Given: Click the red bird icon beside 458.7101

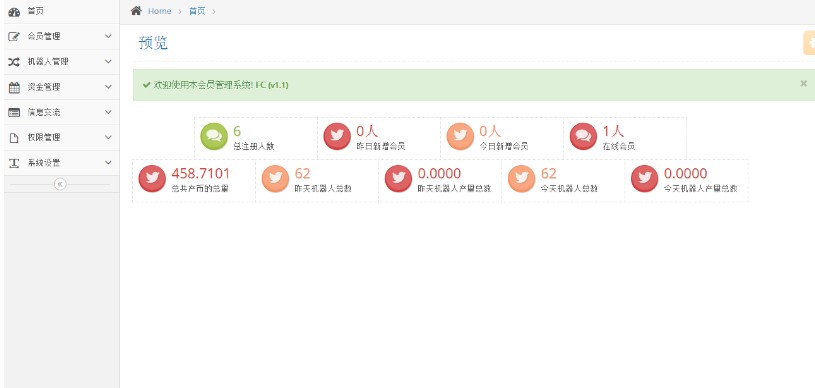Looking at the screenshot, I should pos(152,178).
